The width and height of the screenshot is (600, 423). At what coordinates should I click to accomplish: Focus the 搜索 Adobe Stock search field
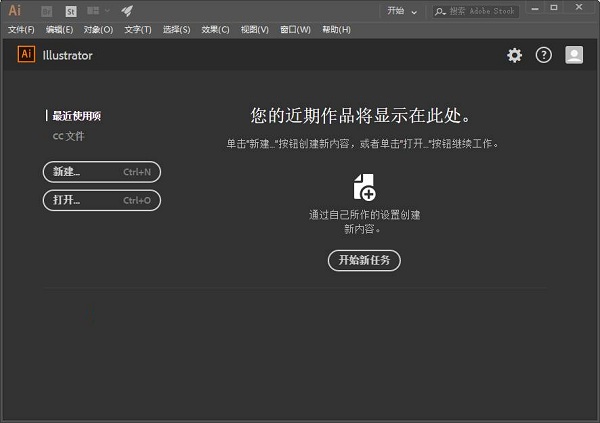476,11
